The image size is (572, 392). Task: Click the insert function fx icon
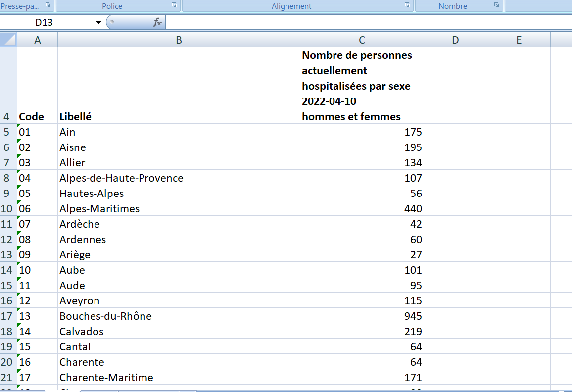pos(157,22)
